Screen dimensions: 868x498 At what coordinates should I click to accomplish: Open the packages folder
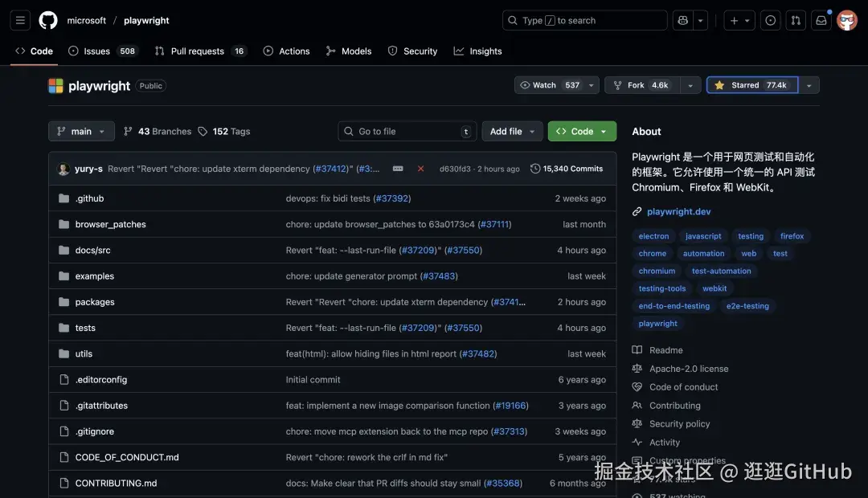pyautogui.click(x=95, y=302)
